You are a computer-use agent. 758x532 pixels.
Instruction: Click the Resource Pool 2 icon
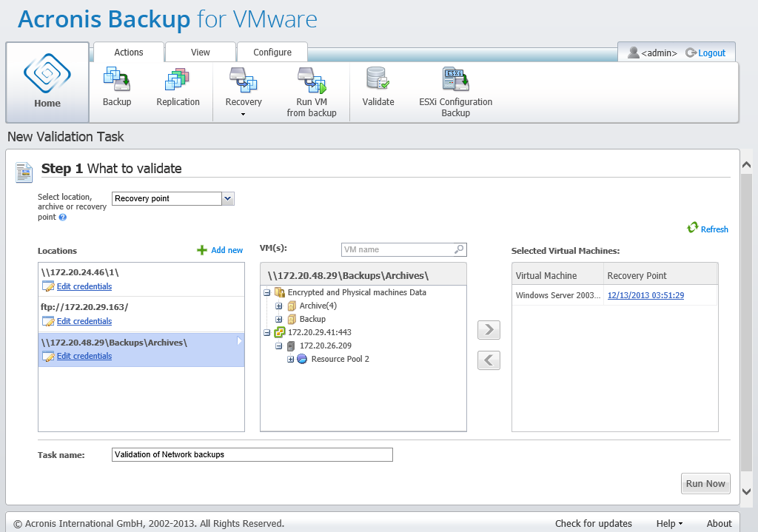(x=302, y=359)
